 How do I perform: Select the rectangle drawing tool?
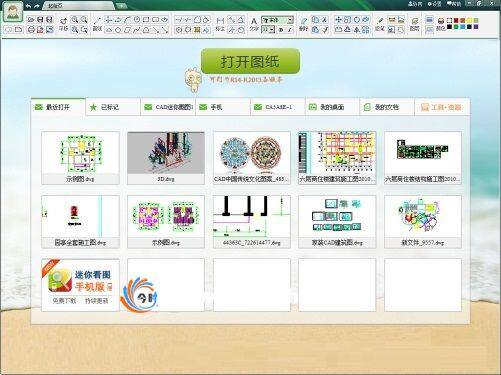click(146, 20)
